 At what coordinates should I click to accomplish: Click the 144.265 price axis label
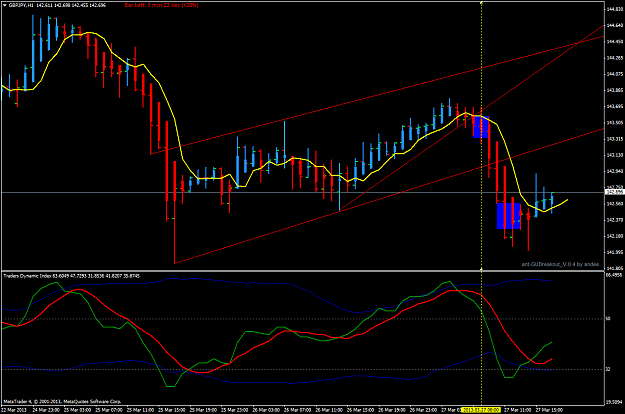coord(615,58)
